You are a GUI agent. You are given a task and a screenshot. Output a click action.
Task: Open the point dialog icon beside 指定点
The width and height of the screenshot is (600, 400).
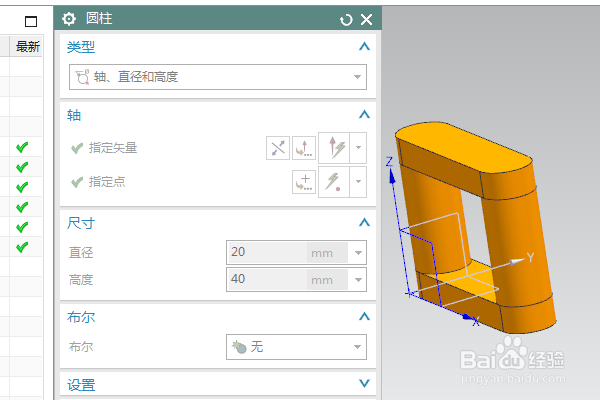(304, 182)
